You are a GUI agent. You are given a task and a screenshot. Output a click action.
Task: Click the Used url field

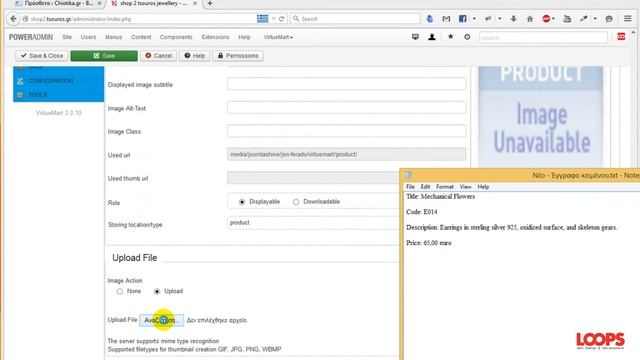click(347, 154)
